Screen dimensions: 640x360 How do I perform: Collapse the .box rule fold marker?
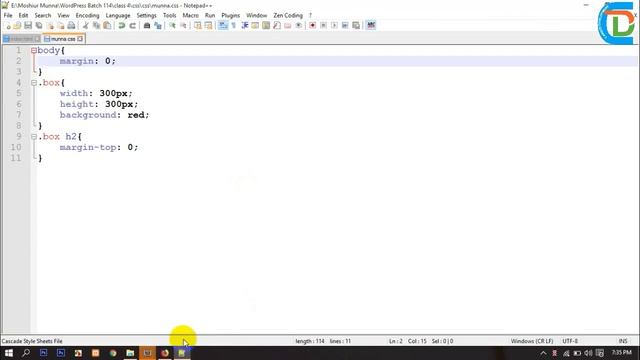coord(34,83)
